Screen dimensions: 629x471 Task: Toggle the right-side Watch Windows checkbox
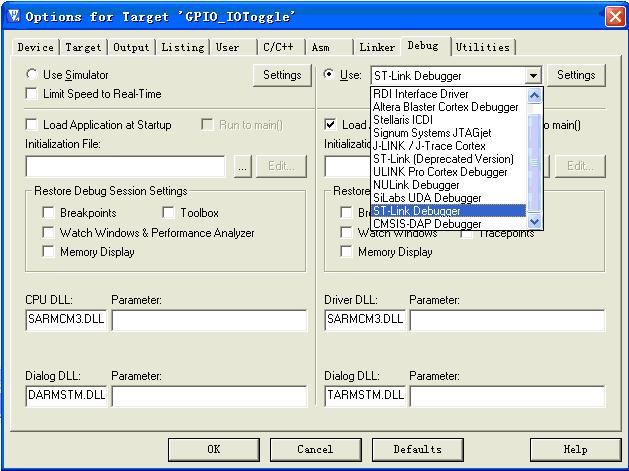[346, 232]
